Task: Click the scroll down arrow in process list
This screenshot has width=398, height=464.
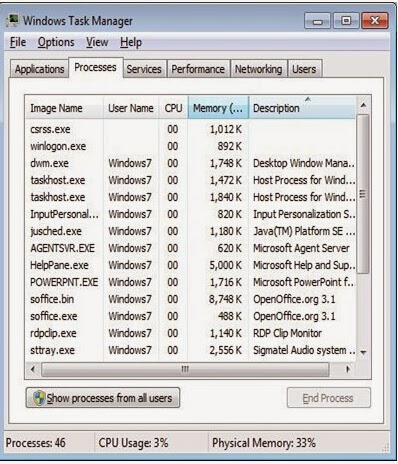Action: point(363,352)
